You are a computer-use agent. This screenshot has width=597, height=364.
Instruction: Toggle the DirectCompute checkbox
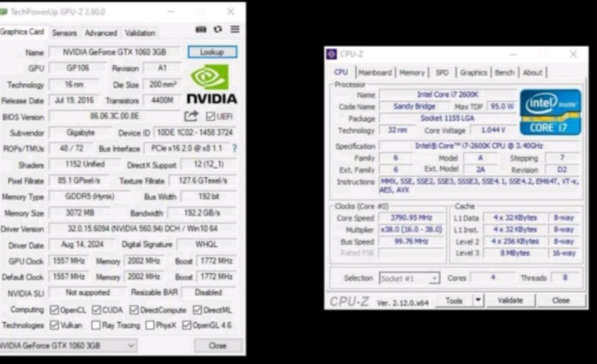tap(134, 310)
